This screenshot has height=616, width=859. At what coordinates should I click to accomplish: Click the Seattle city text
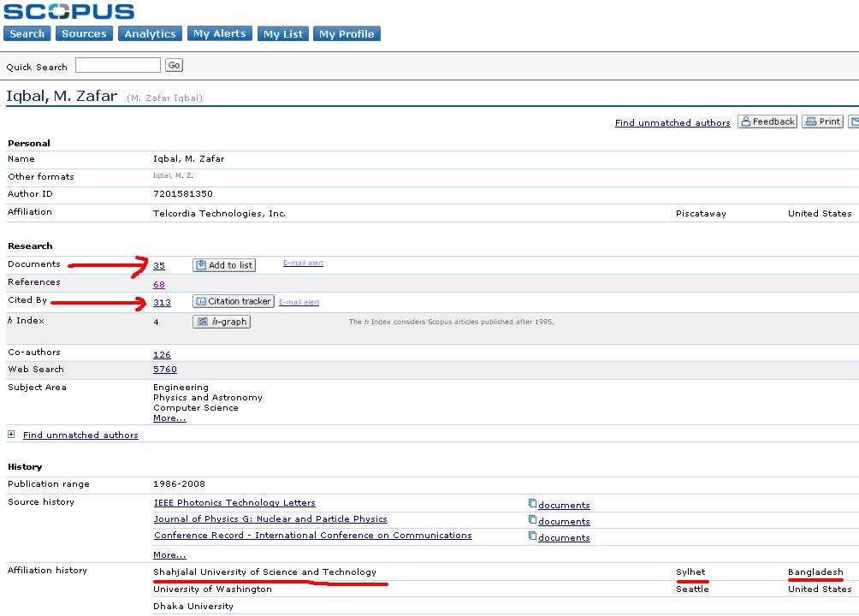coord(692,589)
